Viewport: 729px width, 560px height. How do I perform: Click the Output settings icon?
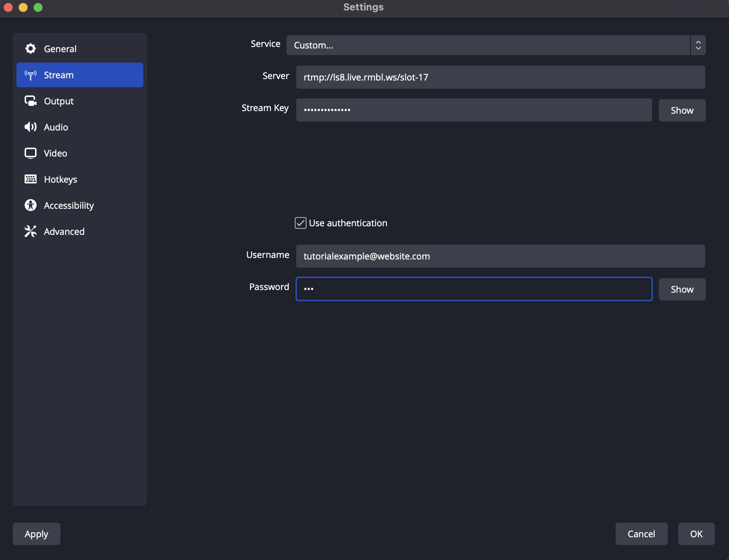pos(30,101)
